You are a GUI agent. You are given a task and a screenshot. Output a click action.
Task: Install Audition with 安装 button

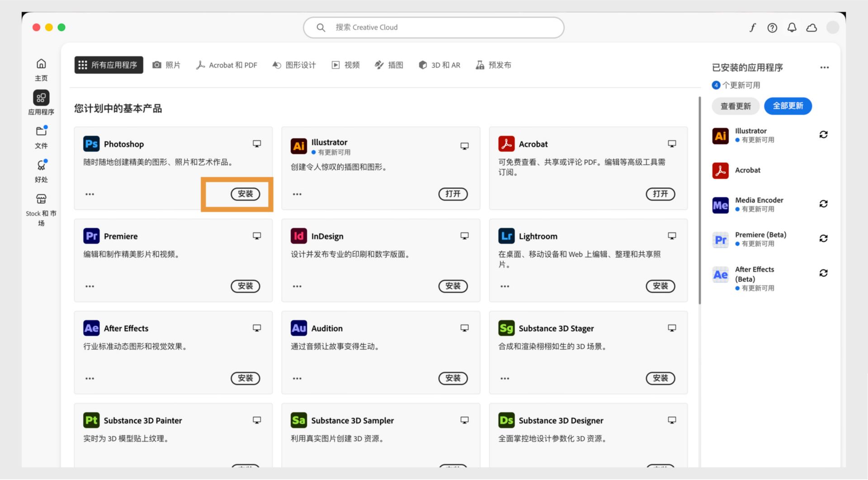[x=453, y=378]
